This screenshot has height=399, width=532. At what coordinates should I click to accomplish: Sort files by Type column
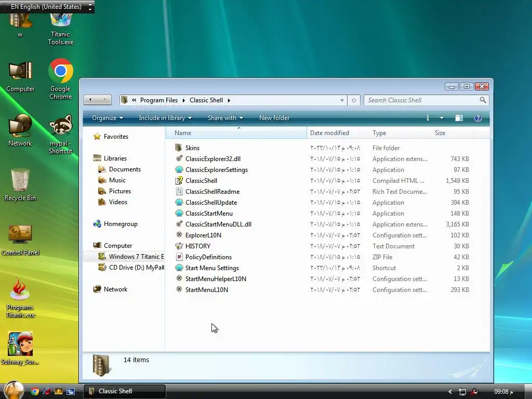click(400, 133)
